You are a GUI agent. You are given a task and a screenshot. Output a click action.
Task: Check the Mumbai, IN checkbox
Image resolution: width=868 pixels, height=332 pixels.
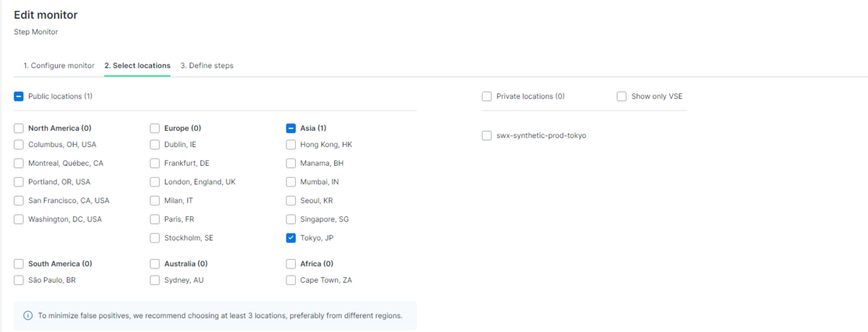292,182
